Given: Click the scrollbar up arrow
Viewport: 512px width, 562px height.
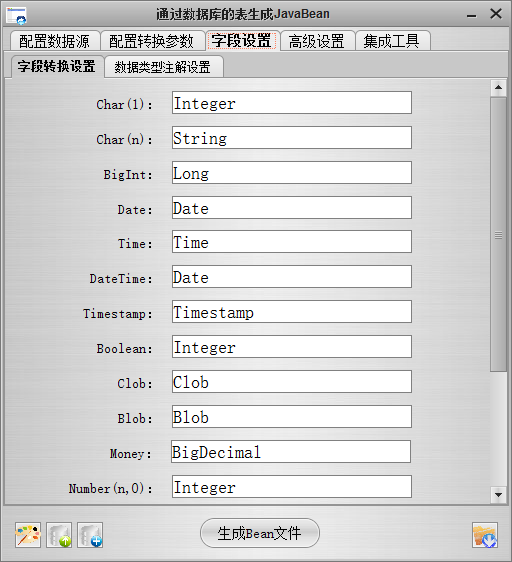Looking at the screenshot, I should pyautogui.click(x=498, y=88).
